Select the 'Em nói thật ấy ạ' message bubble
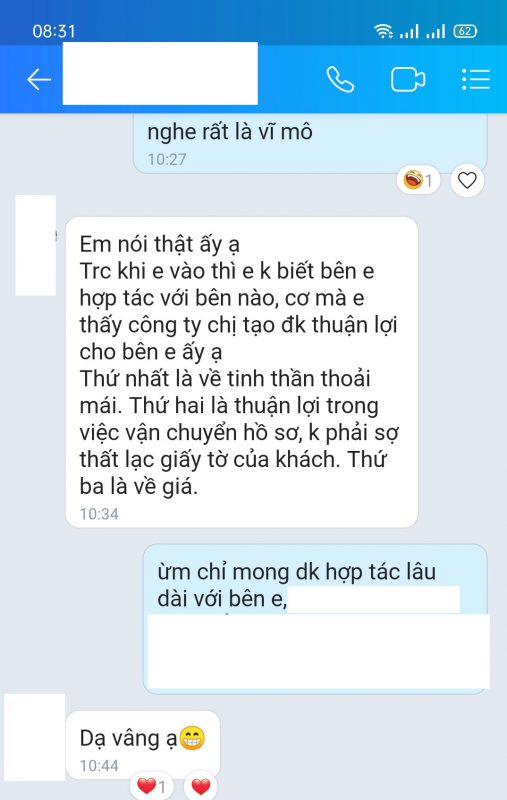Viewport: 507px width, 800px height. click(242, 372)
